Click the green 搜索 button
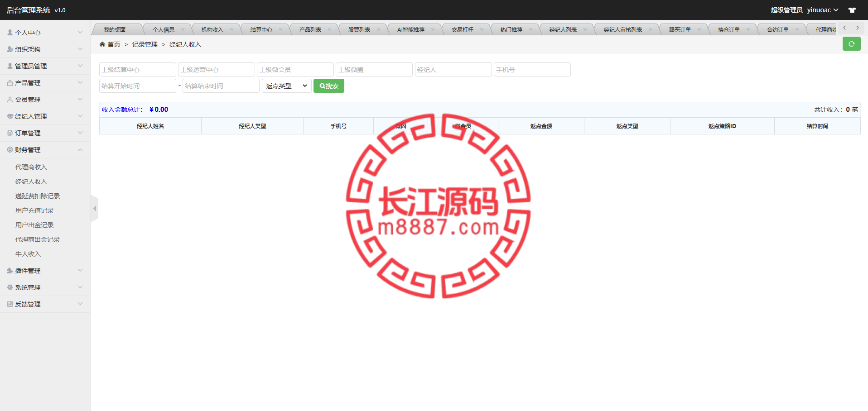Image resolution: width=868 pixels, height=411 pixels. coord(329,86)
